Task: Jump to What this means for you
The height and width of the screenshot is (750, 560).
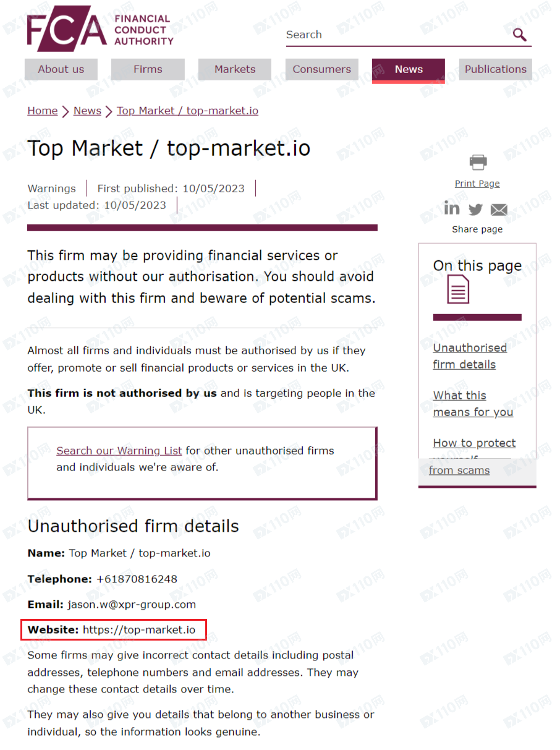Action: [473, 404]
